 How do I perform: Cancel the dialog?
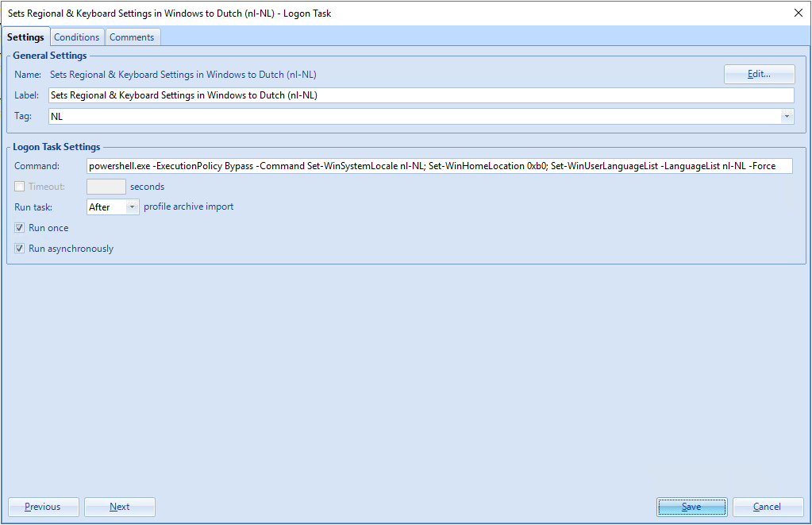pos(768,507)
